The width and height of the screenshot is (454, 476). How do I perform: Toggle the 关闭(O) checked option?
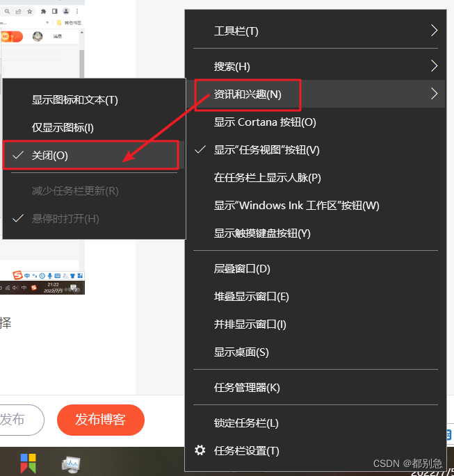click(x=90, y=155)
